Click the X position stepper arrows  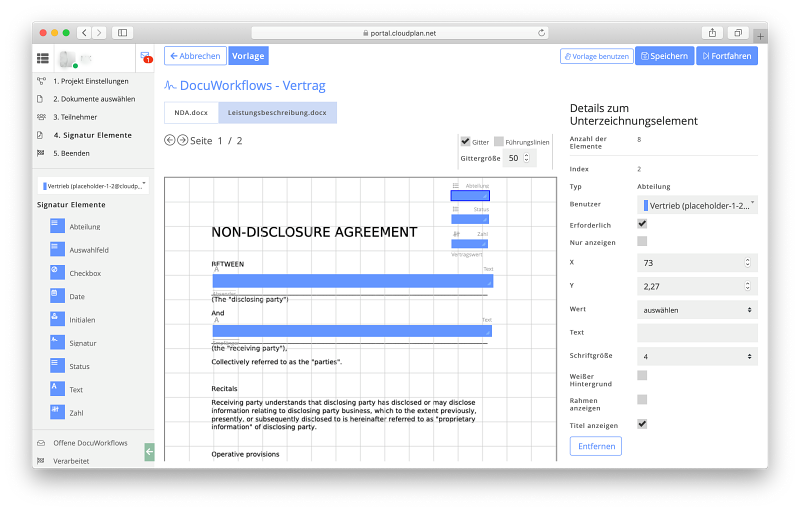[747, 263]
